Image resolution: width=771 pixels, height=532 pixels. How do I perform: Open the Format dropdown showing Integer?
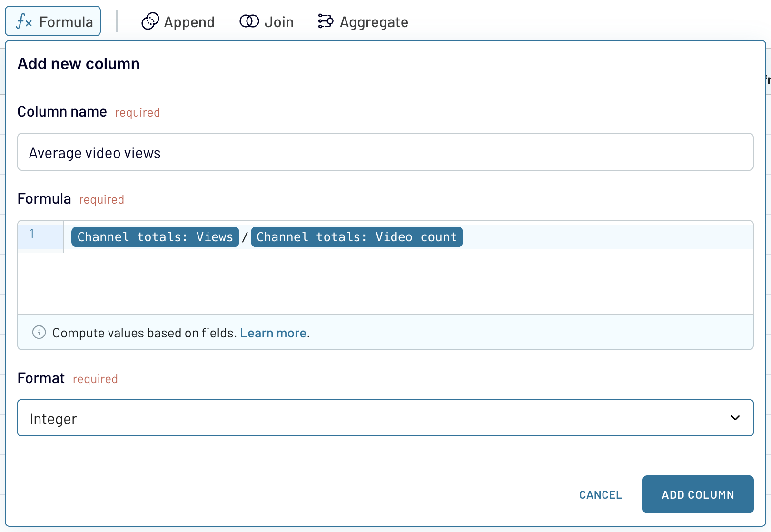pyautogui.click(x=371, y=418)
